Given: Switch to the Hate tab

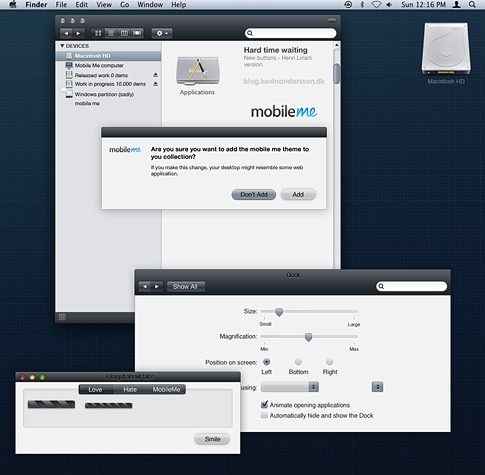Looking at the screenshot, I should (x=130, y=389).
